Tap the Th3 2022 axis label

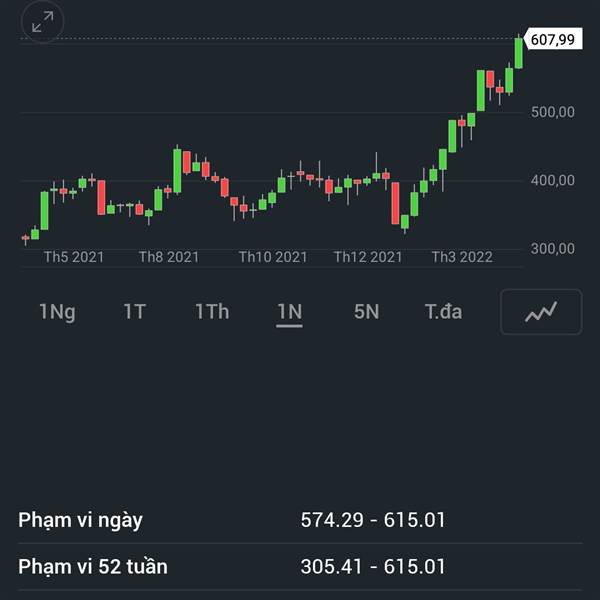coord(462,257)
